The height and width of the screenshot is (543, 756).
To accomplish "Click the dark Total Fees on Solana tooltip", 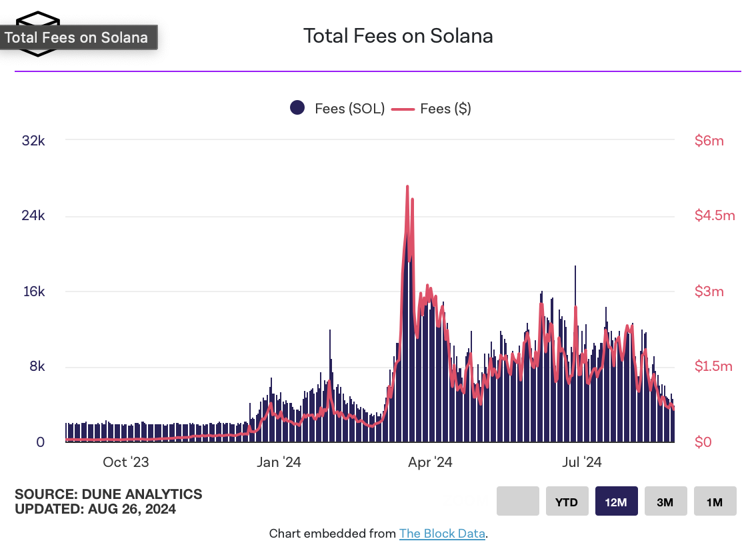I will (x=77, y=37).
